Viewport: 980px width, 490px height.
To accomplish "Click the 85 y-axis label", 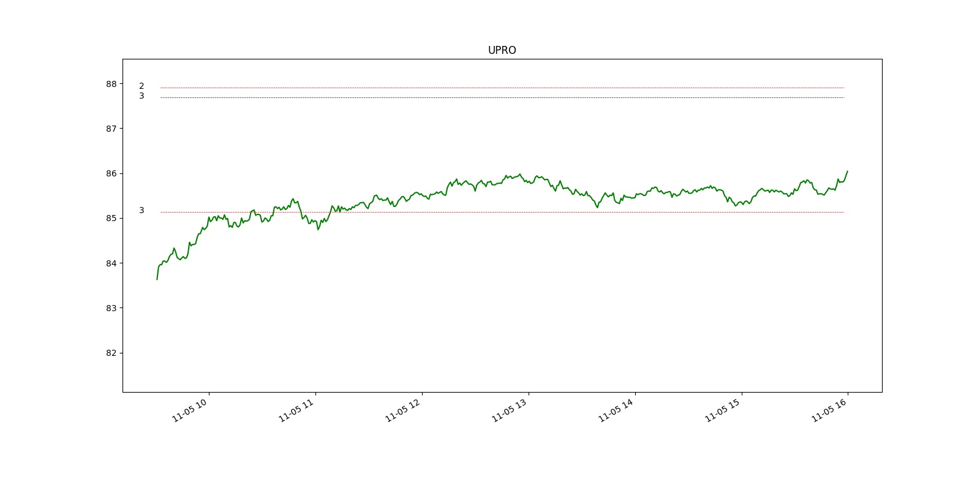I will (111, 218).
